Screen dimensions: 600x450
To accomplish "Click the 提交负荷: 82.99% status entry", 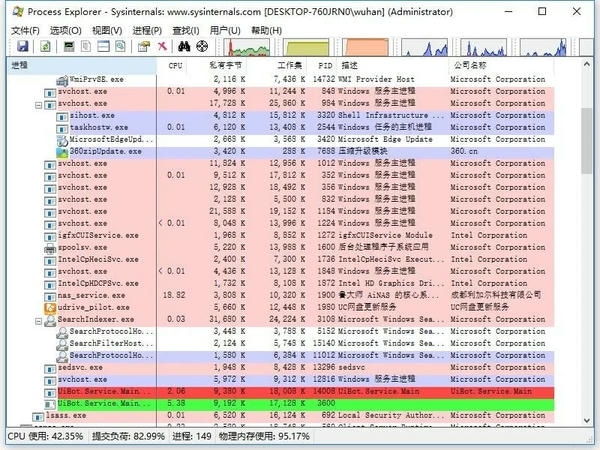I will coord(128,437).
